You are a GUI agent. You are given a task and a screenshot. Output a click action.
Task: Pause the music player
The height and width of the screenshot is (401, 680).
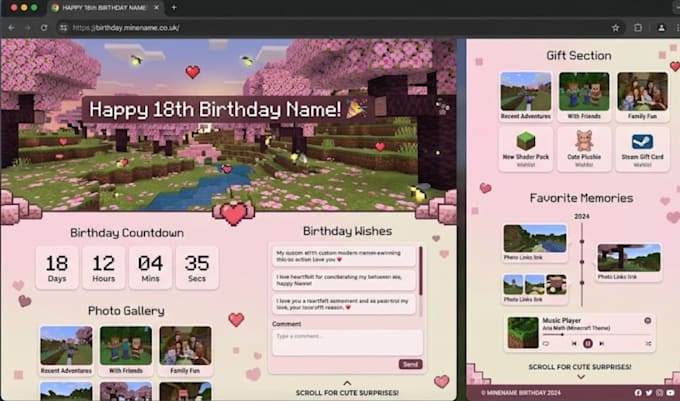tap(588, 343)
